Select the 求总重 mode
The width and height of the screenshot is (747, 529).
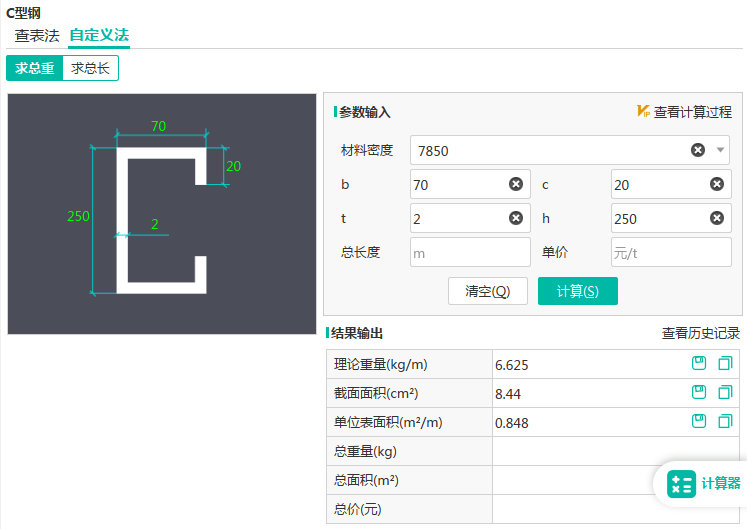[x=34, y=68]
